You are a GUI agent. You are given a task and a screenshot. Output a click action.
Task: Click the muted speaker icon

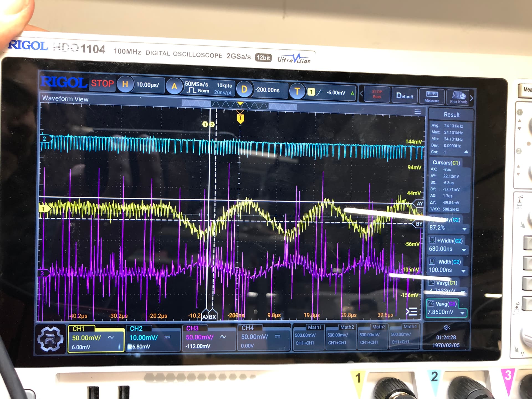[x=446, y=328]
